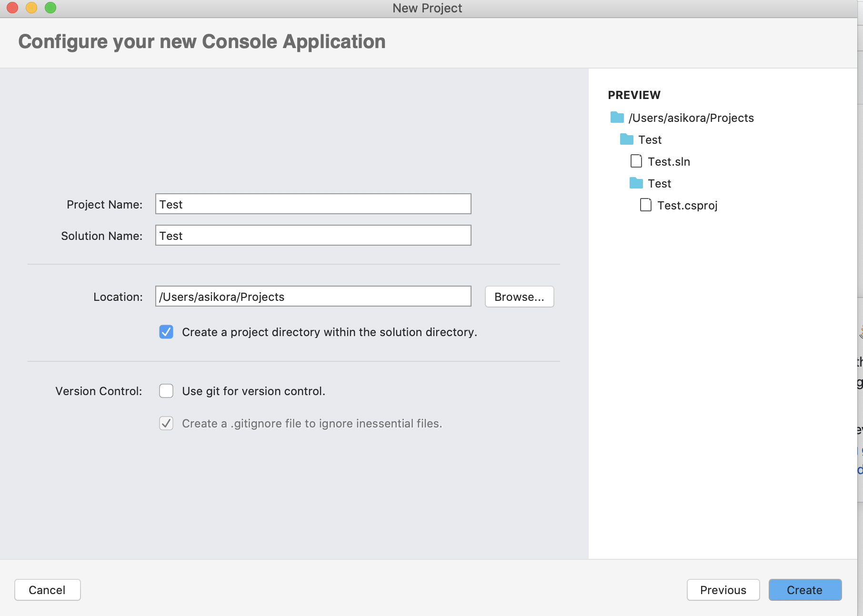863x616 pixels.
Task: Select the Test.csproj text in the preview
Action: (x=687, y=206)
